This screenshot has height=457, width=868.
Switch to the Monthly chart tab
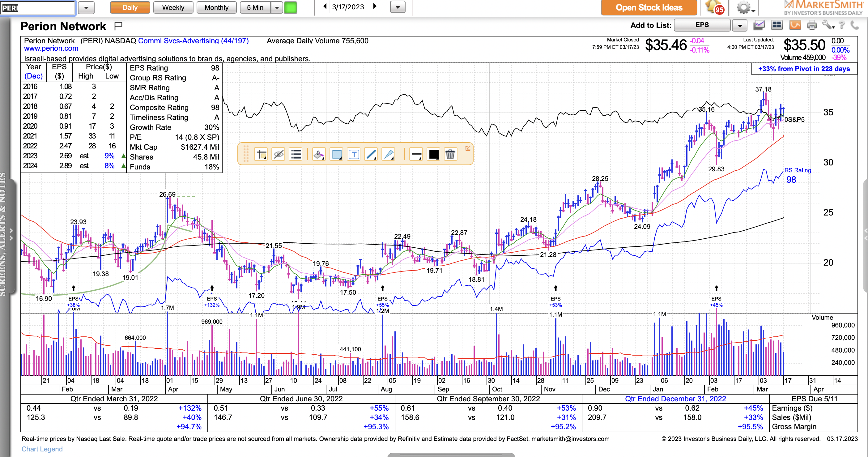[x=216, y=7]
